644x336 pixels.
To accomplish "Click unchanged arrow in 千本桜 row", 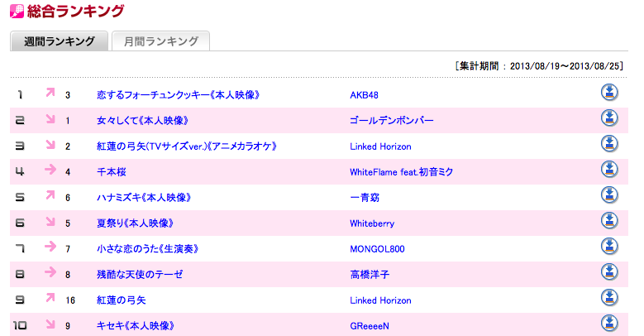I will [50, 169].
